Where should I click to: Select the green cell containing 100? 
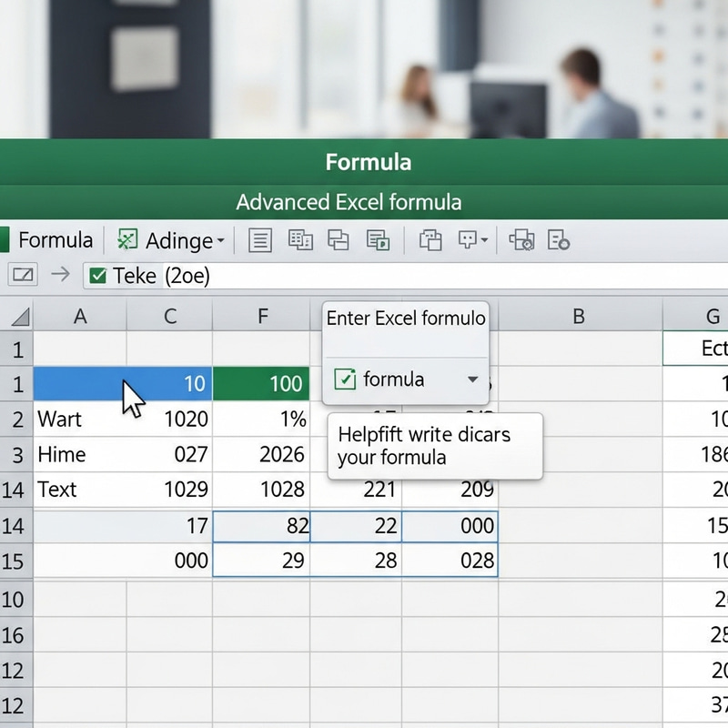(263, 384)
